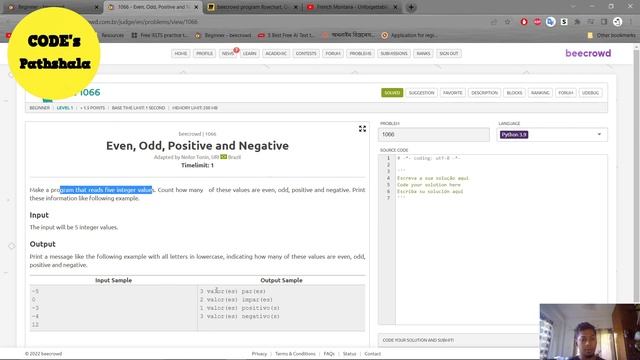Open the Other bookmarks folder
The width and height of the screenshot is (640, 360).
pos(611,36)
